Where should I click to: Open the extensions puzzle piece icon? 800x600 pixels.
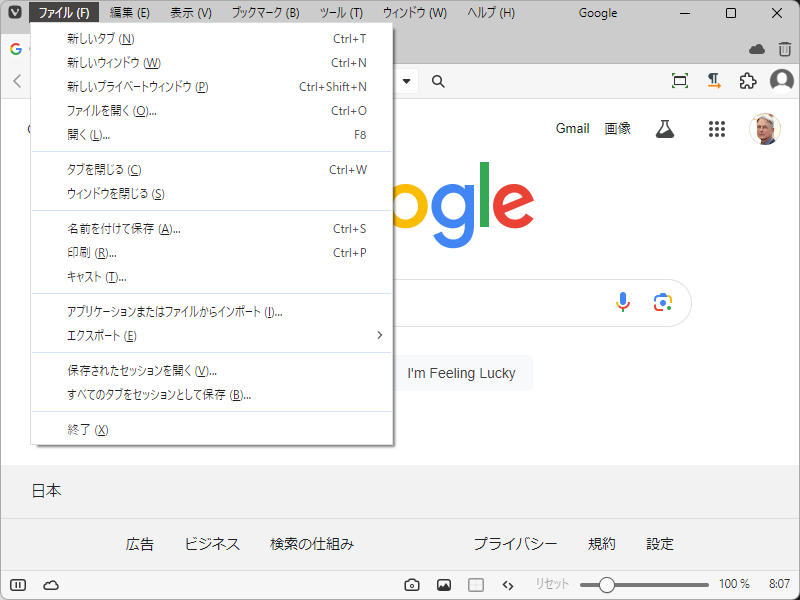(x=747, y=81)
